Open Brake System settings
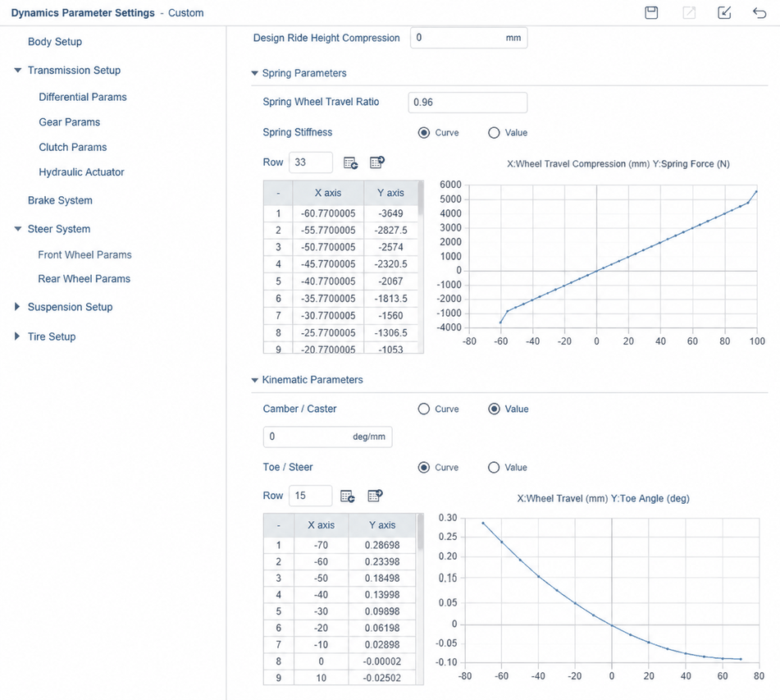The image size is (780, 700). pyautogui.click(x=60, y=200)
